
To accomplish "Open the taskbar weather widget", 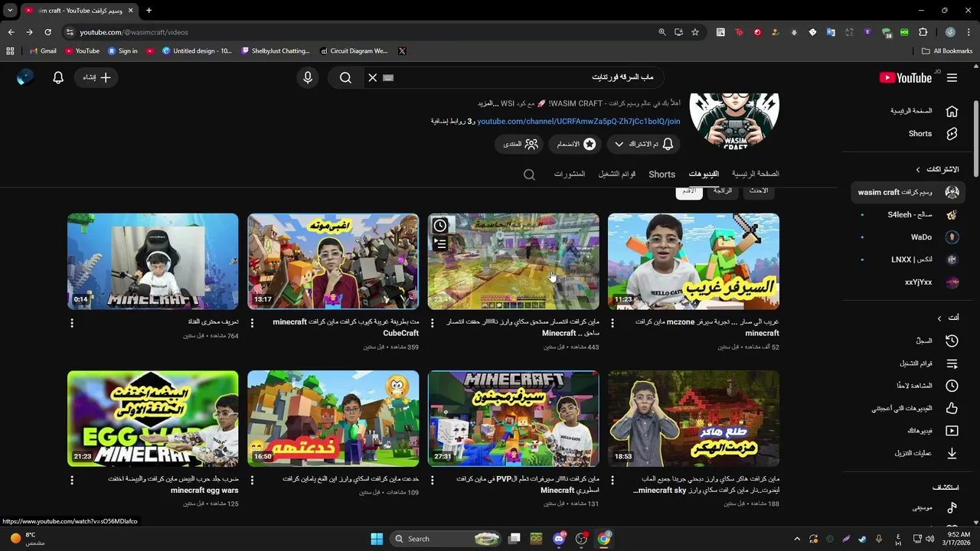I will 26,539.
